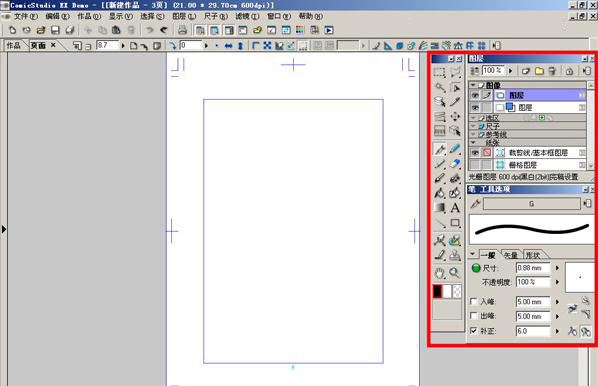Hide the 裁剪线/基本框图层 layer via eye icon

[475, 153]
